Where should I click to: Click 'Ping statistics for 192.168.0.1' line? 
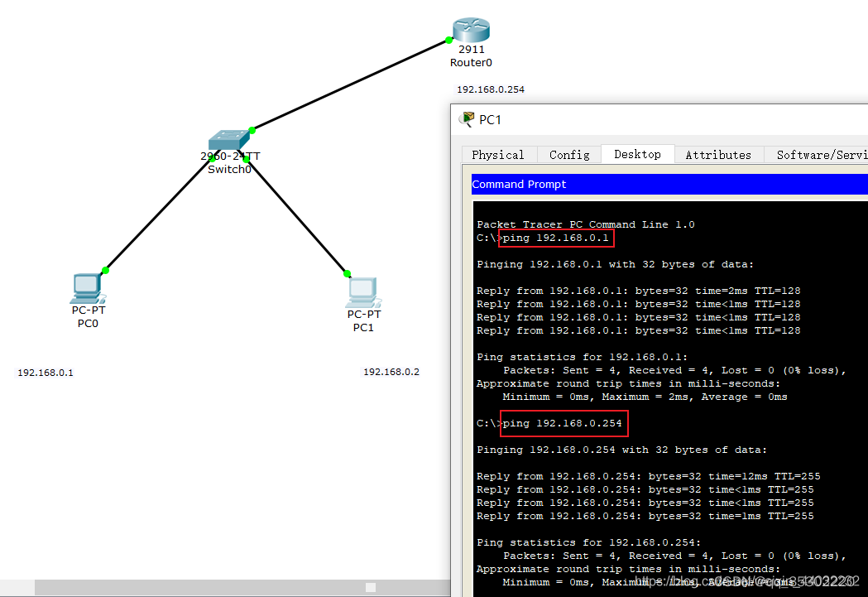583,357
